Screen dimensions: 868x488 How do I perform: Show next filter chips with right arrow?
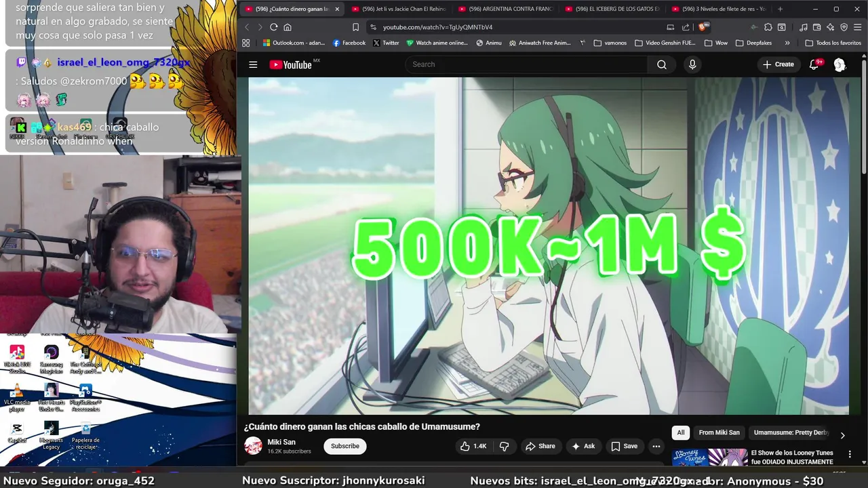(842, 435)
